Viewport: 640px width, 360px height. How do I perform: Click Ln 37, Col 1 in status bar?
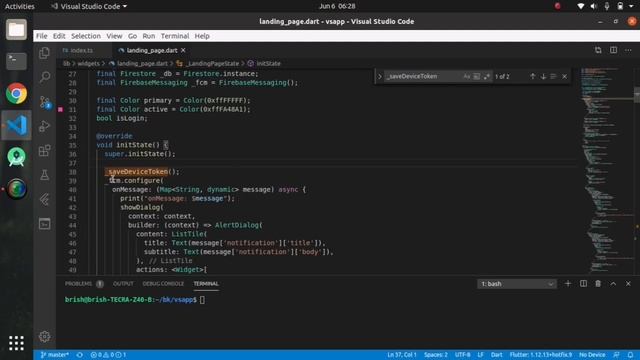pos(402,355)
